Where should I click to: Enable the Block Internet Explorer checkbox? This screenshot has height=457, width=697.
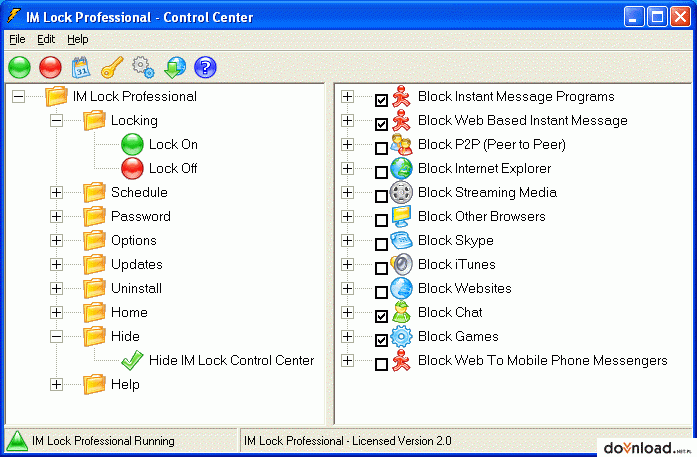(381, 172)
